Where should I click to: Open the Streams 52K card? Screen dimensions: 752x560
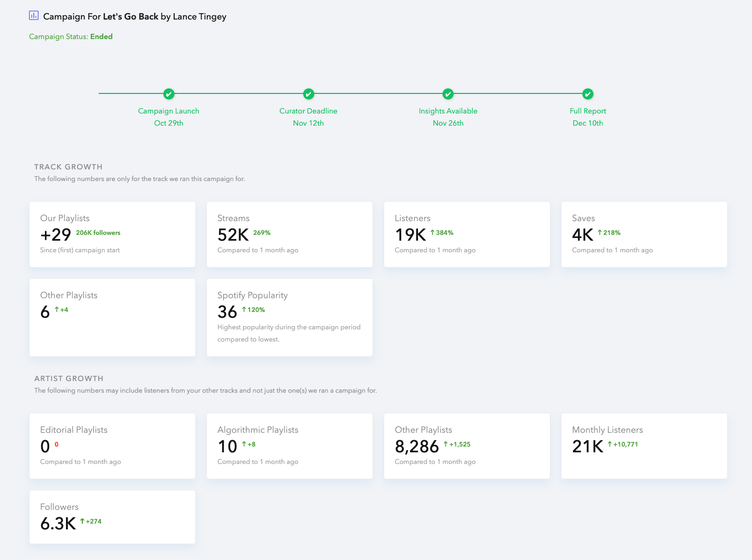coord(290,234)
